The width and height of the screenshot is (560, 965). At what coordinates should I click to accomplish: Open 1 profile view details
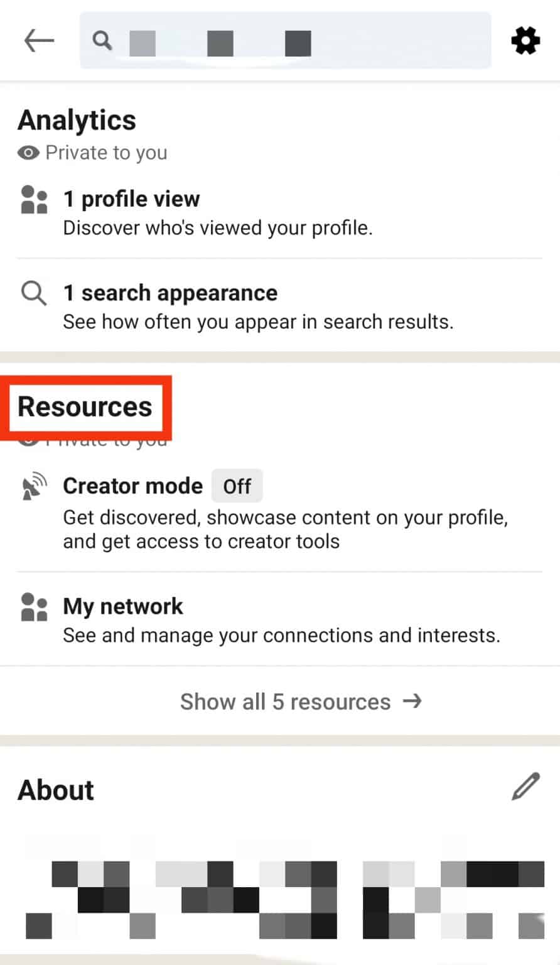click(x=132, y=199)
